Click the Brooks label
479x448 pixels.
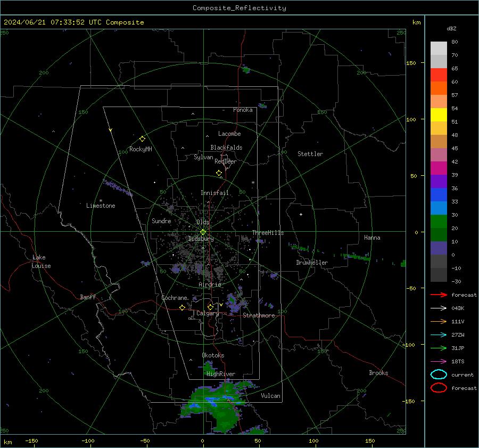pos(378,373)
